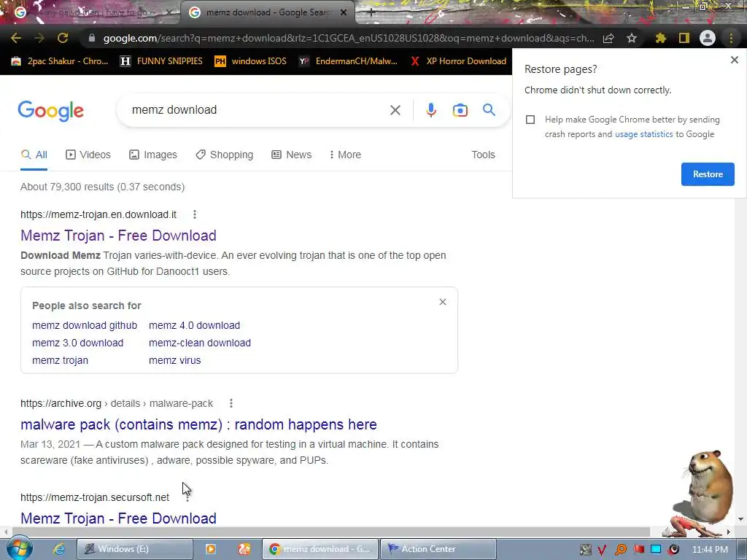Open the usage statistics link
747x560 pixels.
pyautogui.click(x=643, y=134)
